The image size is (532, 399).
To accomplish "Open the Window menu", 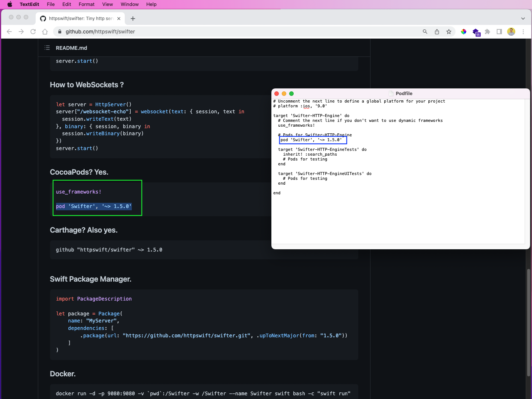I will point(130,4).
